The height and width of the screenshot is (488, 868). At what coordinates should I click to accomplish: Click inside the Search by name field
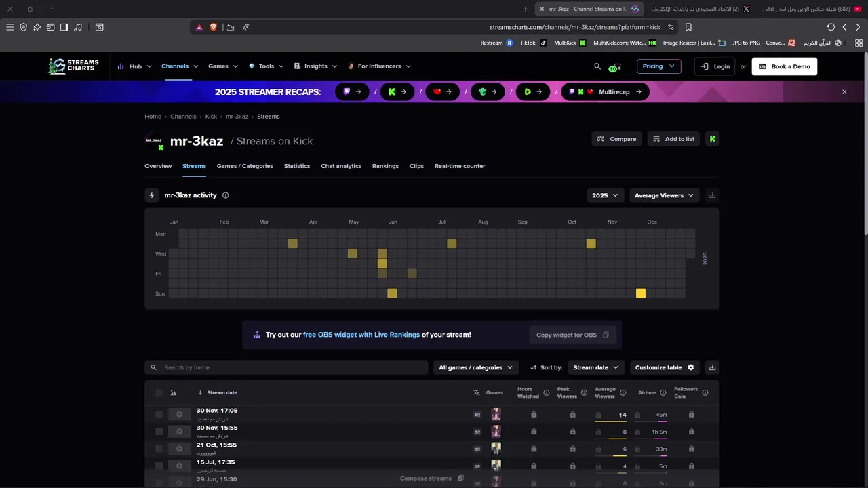coord(286,367)
